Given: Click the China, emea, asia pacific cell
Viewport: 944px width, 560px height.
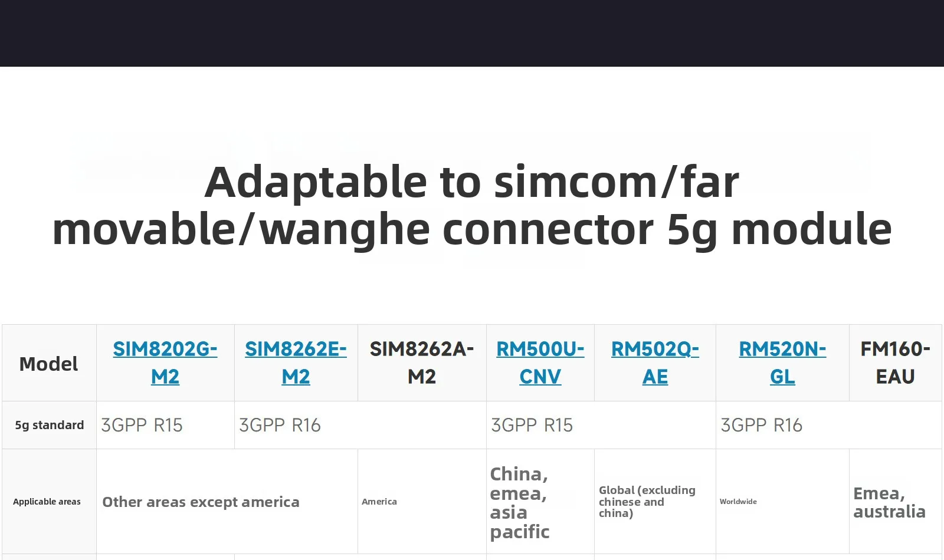Looking at the screenshot, I should 520,503.
